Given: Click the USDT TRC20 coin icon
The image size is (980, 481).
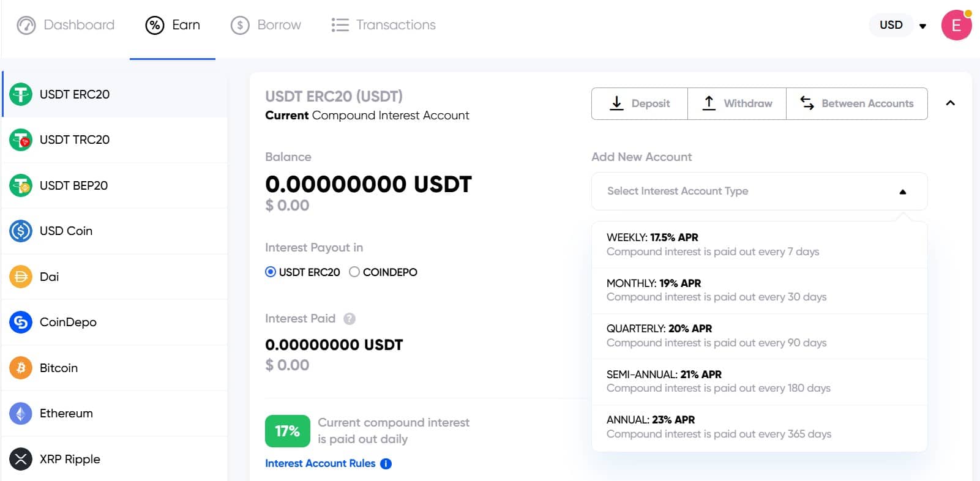Looking at the screenshot, I should [21, 140].
